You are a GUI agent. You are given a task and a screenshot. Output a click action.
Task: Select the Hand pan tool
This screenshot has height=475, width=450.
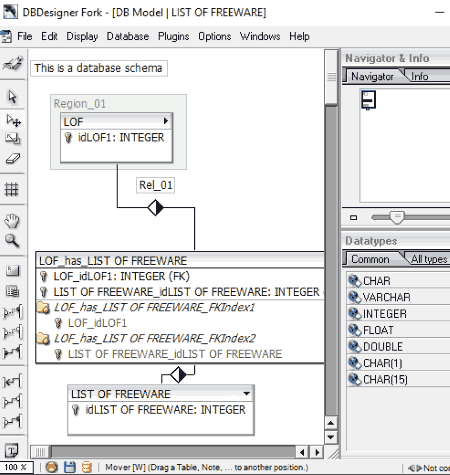coord(12,221)
